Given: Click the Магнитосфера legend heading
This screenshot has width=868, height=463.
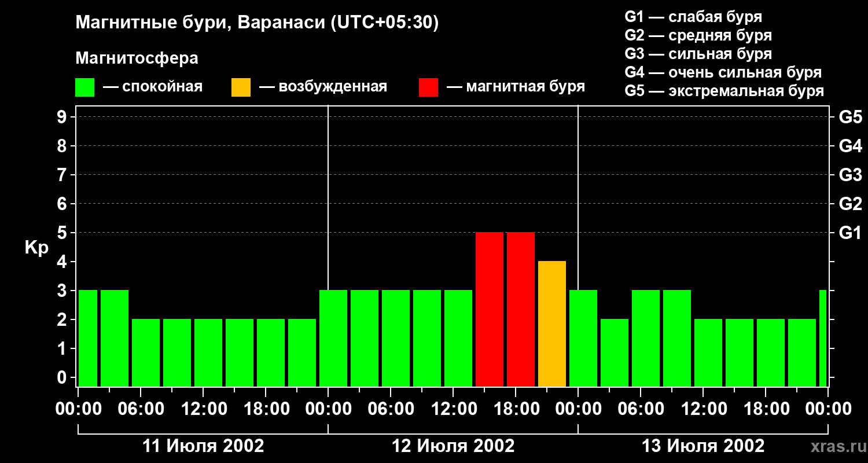Looking at the screenshot, I should 137,58.
